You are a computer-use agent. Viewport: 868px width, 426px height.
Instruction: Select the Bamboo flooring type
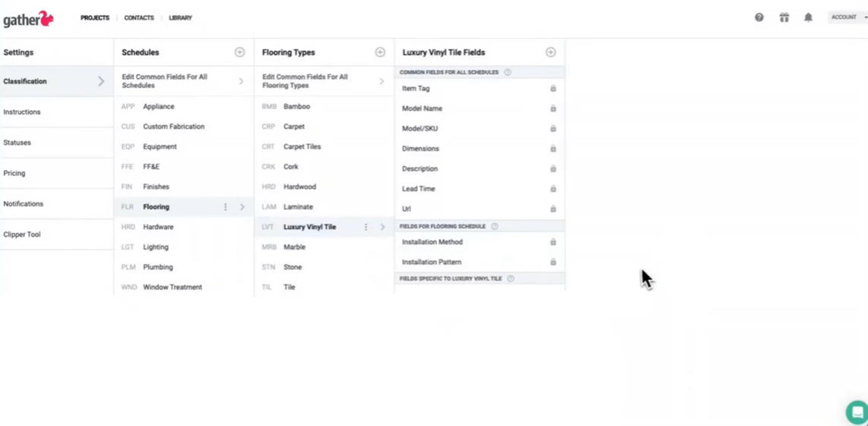[x=325, y=106]
